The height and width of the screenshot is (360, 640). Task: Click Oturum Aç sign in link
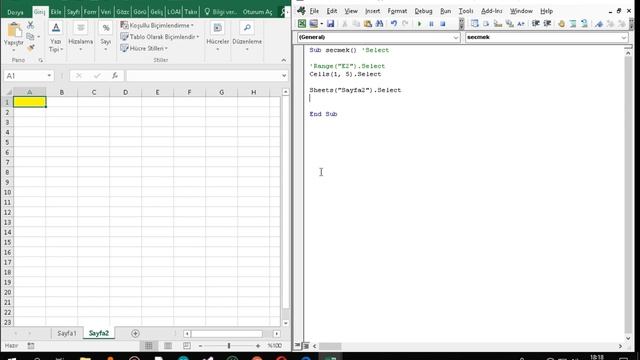pos(257,12)
